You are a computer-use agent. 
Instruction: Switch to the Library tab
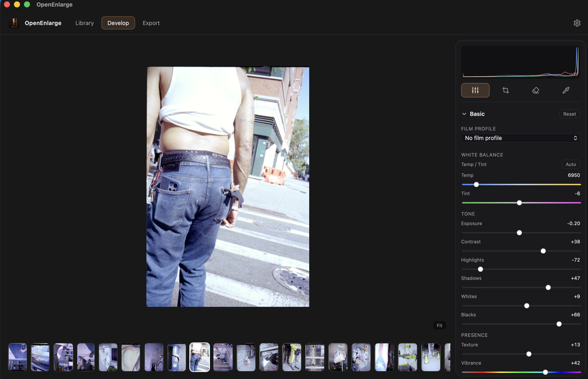click(x=84, y=23)
